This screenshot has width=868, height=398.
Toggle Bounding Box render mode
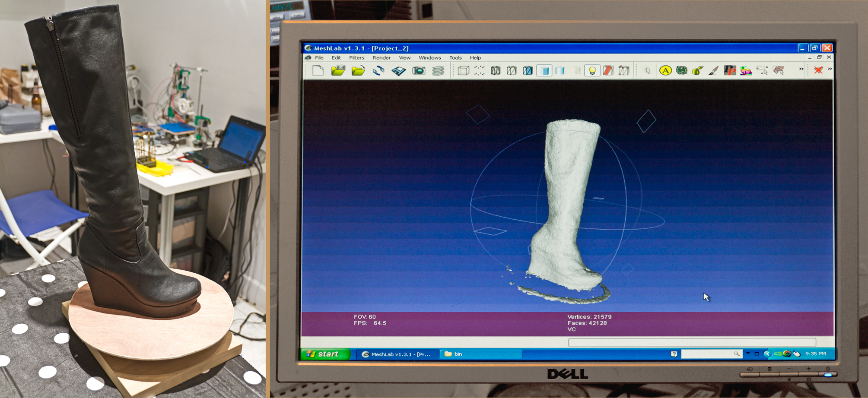[x=463, y=70]
